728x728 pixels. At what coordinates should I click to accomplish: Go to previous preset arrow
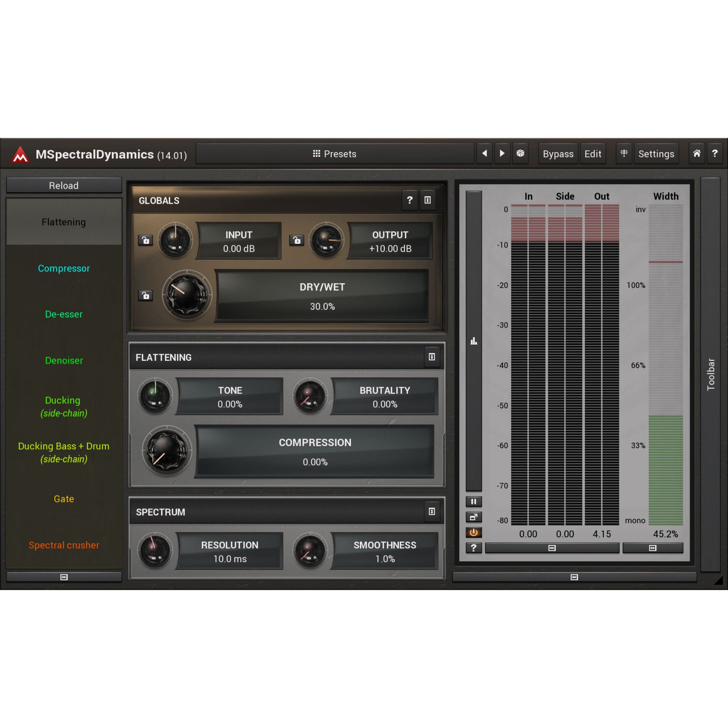pyautogui.click(x=484, y=153)
